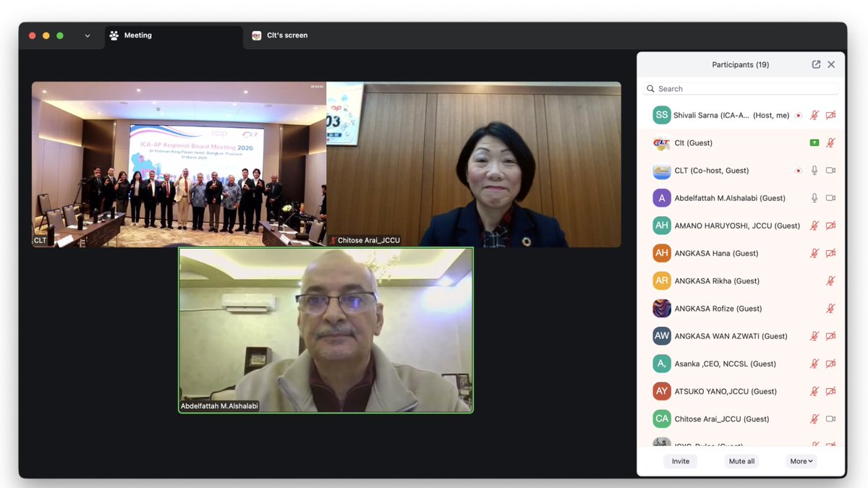
Task: Click the muted mic icon beside Asanka, CEO, NCCSL
Action: click(815, 363)
